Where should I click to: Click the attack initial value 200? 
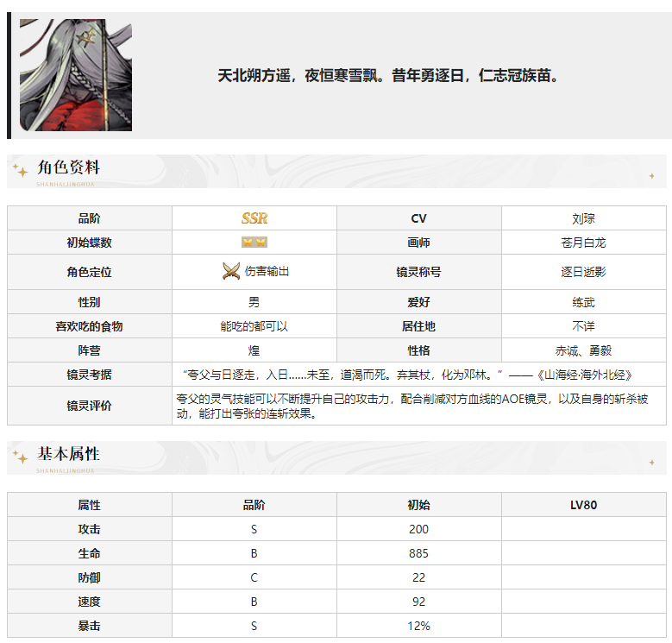click(x=418, y=529)
